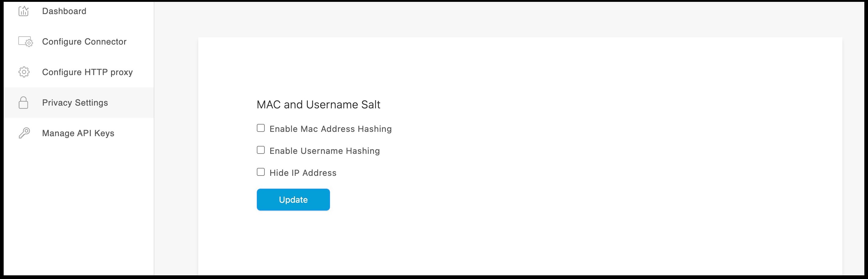Go to Manage API Keys
This screenshot has width=868, height=279.
pyautogui.click(x=78, y=133)
